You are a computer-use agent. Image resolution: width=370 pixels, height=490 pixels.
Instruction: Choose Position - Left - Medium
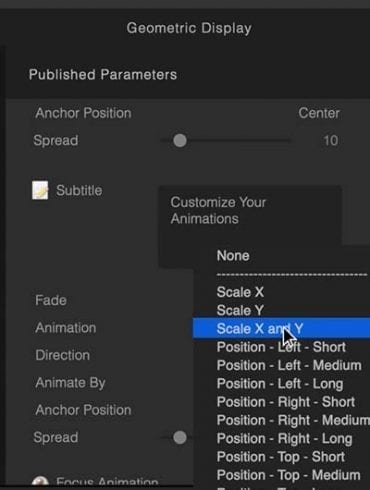(289, 365)
